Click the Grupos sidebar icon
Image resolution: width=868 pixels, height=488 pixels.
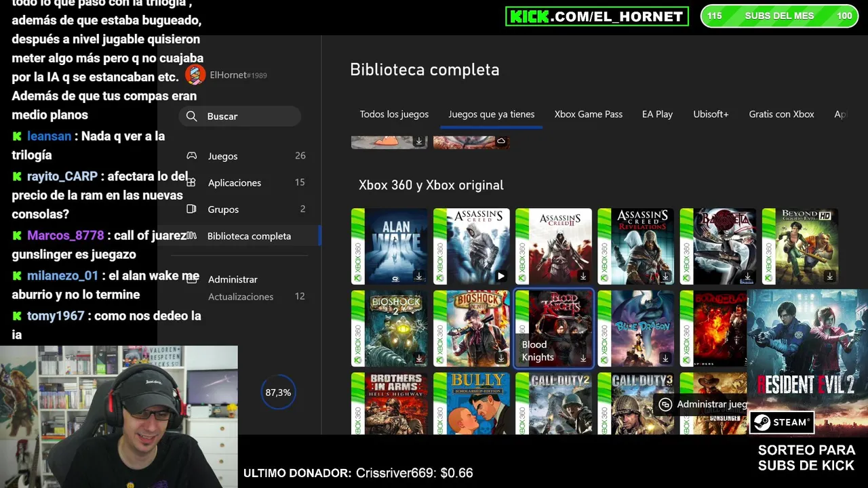click(x=192, y=209)
